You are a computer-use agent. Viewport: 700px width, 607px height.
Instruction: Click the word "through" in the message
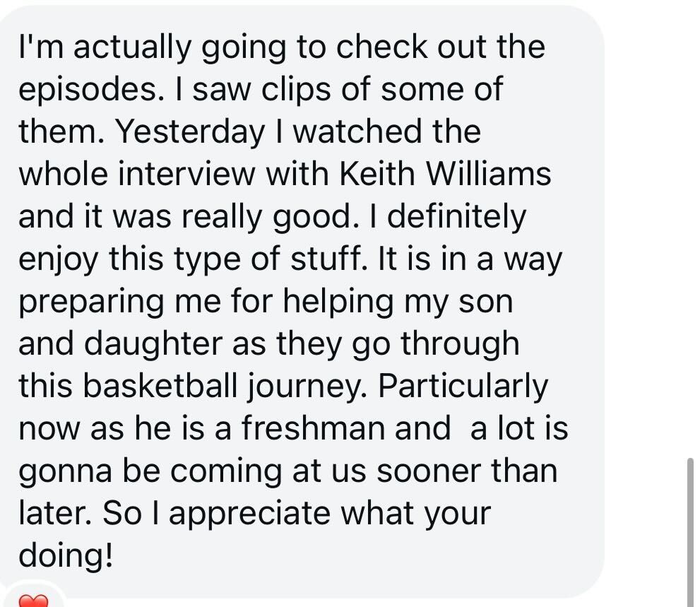(x=460, y=345)
